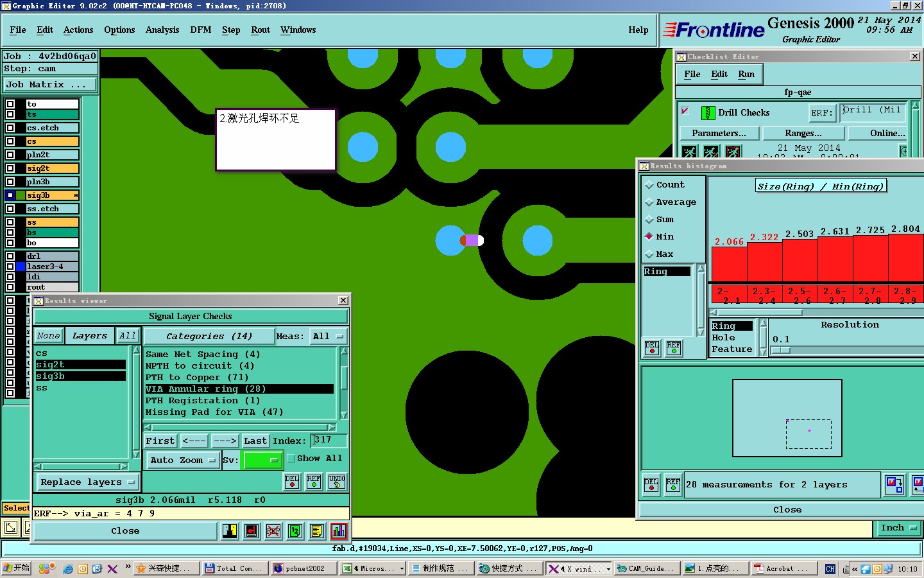Toggle display checkbox for layer laser3-4
Image resolution: width=924 pixels, height=578 pixels.
[10, 267]
